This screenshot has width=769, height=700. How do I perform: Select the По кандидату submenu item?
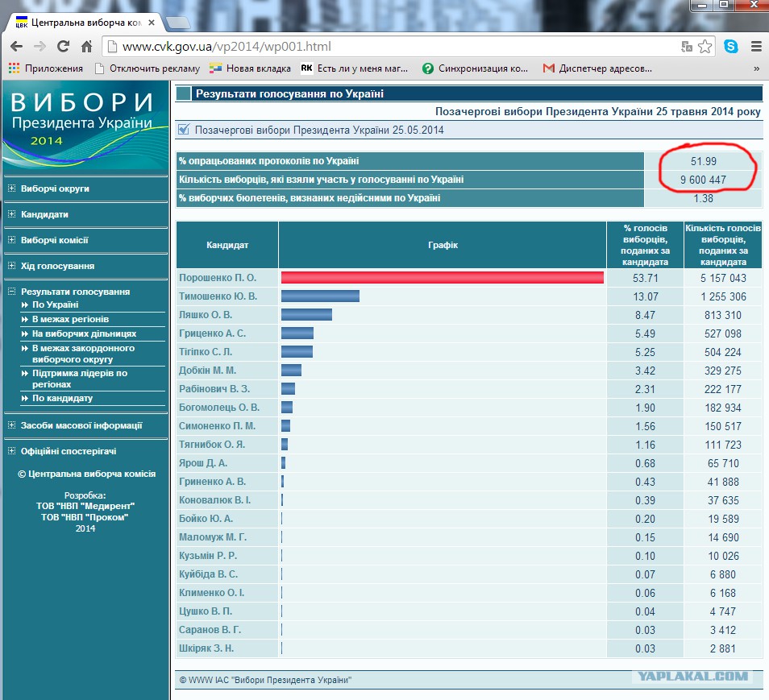pos(62,398)
